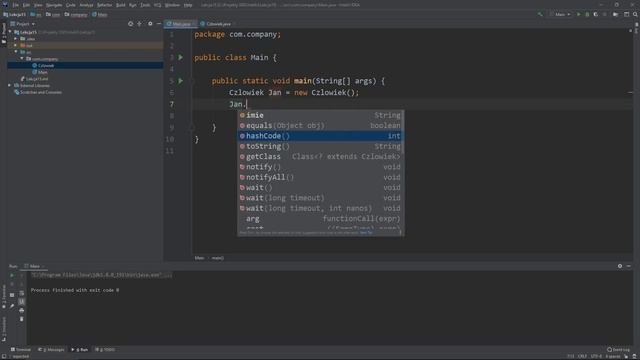Click main() in editor breadcrumb bar
640x360 pixels.
(218, 258)
